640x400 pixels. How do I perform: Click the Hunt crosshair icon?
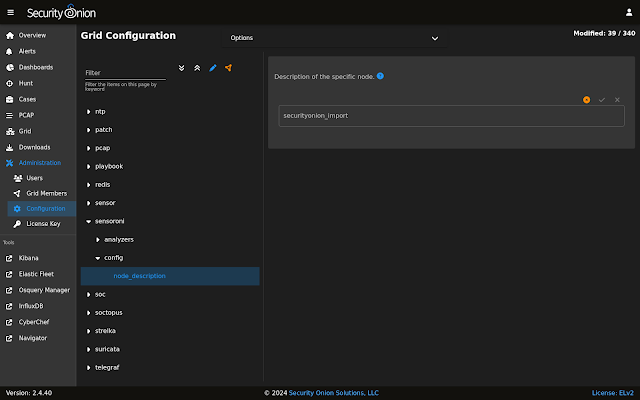click(9, 83)
